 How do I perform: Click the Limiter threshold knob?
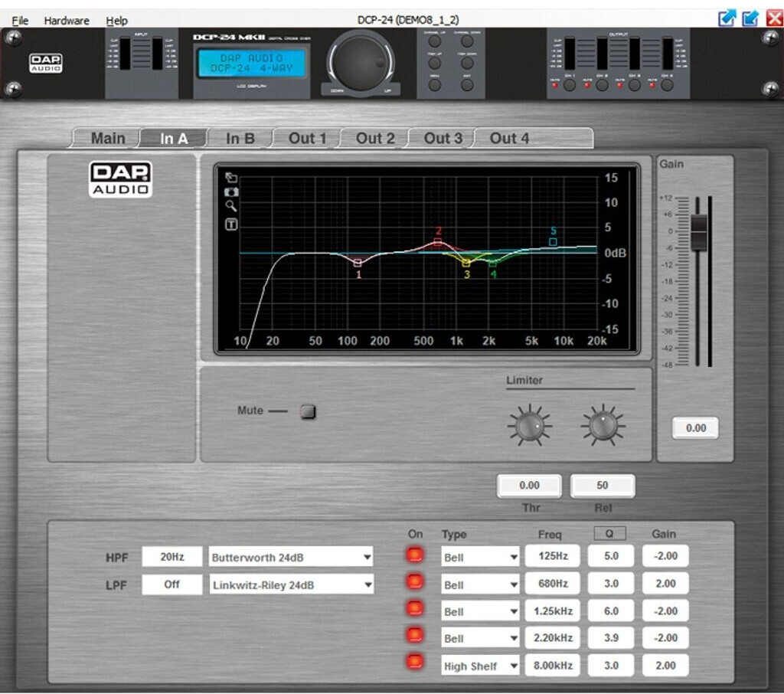529,426
